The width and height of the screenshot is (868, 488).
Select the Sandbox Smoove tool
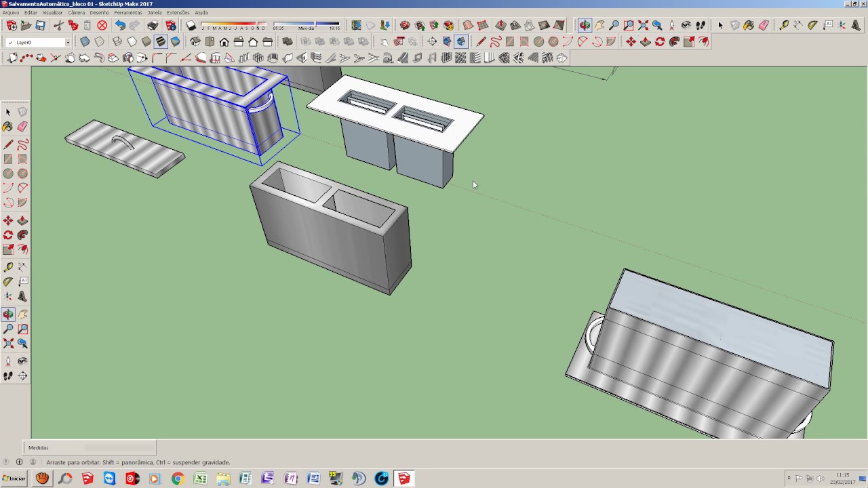click(500, 26)
